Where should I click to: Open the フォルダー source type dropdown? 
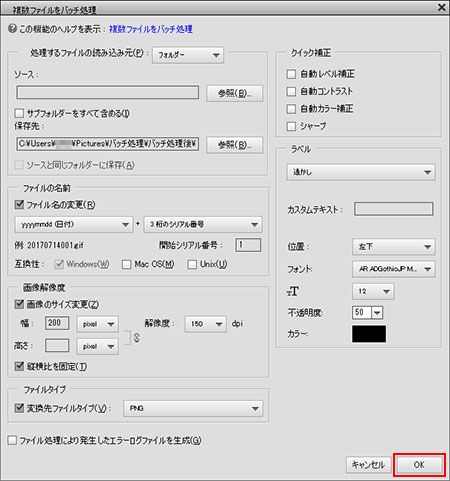pyautogui.click(x=188, y=55)
